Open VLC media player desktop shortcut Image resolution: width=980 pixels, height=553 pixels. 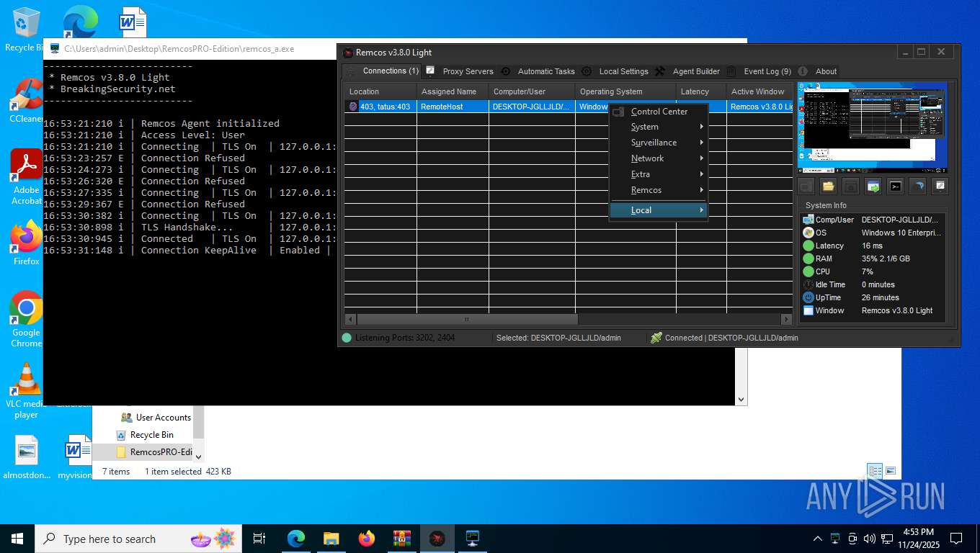tap(26, 390)
